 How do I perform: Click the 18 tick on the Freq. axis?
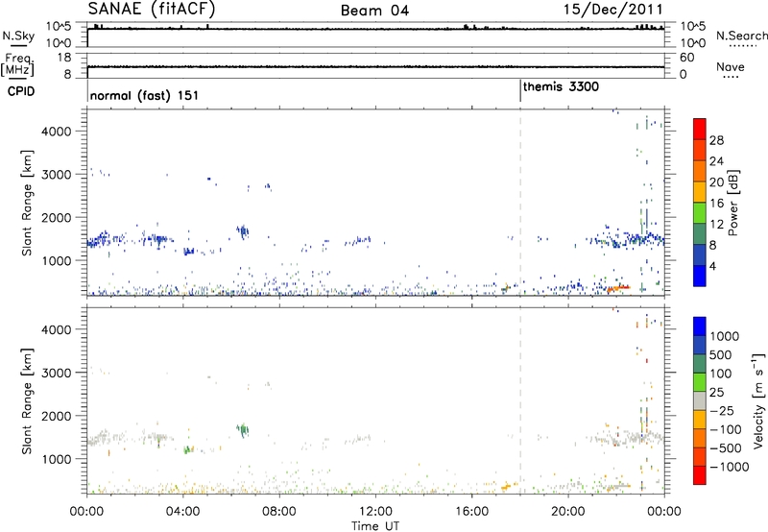point(64,58)
